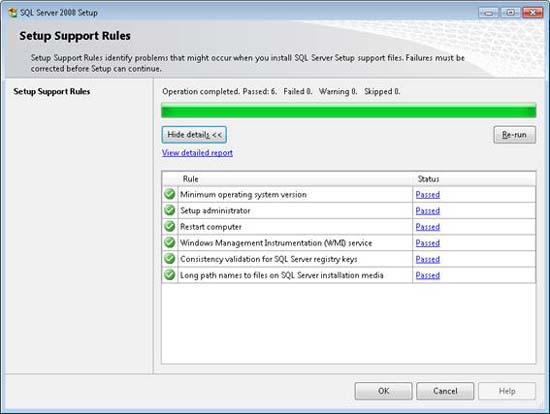
Task: Select Setup Support Rules in left pane
Action: pyautogui.click(x=52, y=92)
